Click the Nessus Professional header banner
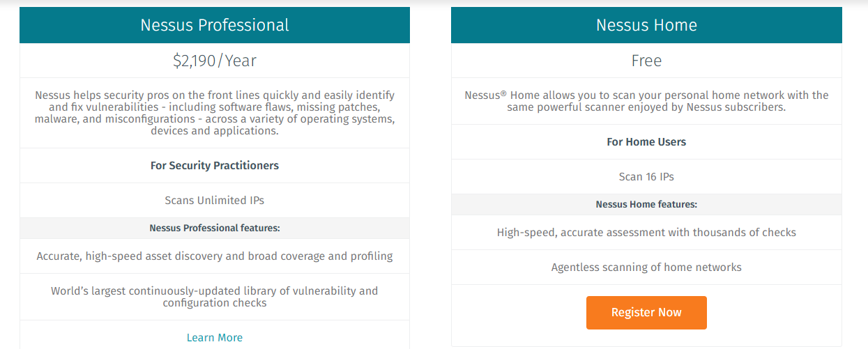The image size is (868, 349). (215, 25)
